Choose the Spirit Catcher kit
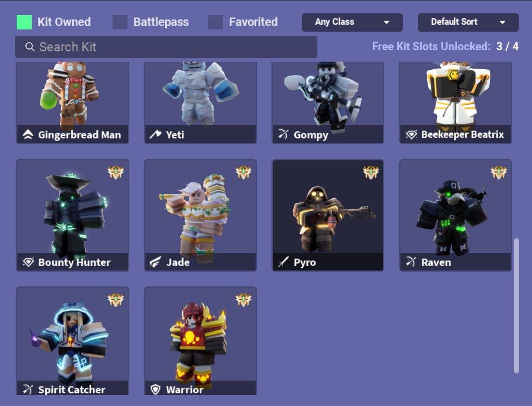The height and width of the screenshot is (406, 532). (x=73, y=341)
